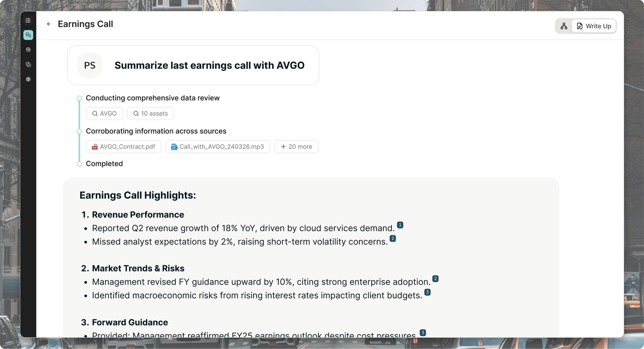This screenshot has height=349, width=644.
Task: Open citation 1 on cloud services revenue
Action: click(x=400, y=225)
